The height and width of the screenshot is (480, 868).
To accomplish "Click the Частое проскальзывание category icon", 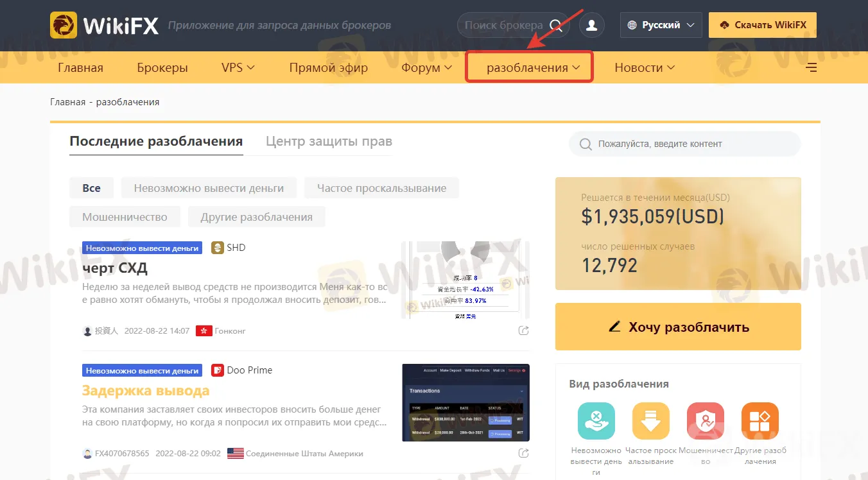I will [651, 421].
